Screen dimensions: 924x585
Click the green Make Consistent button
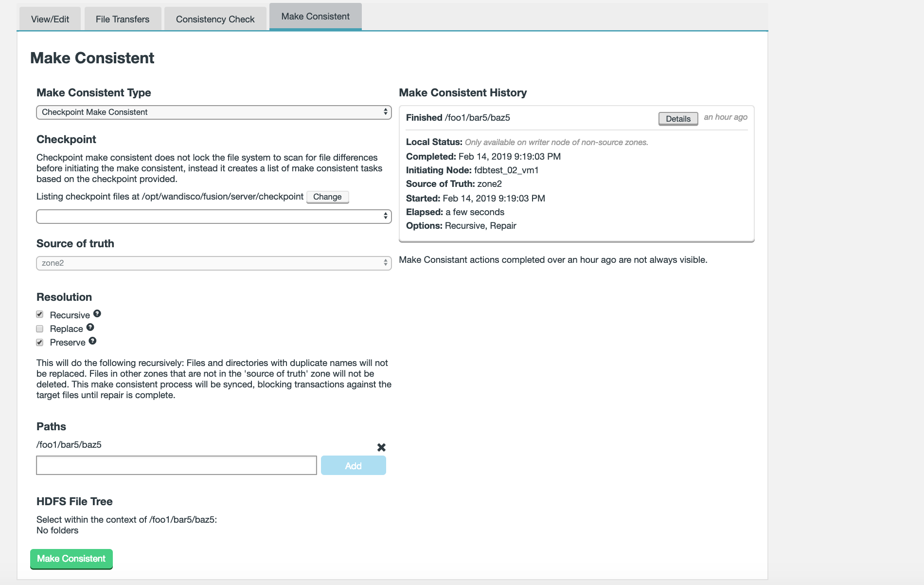click(71, 559)
